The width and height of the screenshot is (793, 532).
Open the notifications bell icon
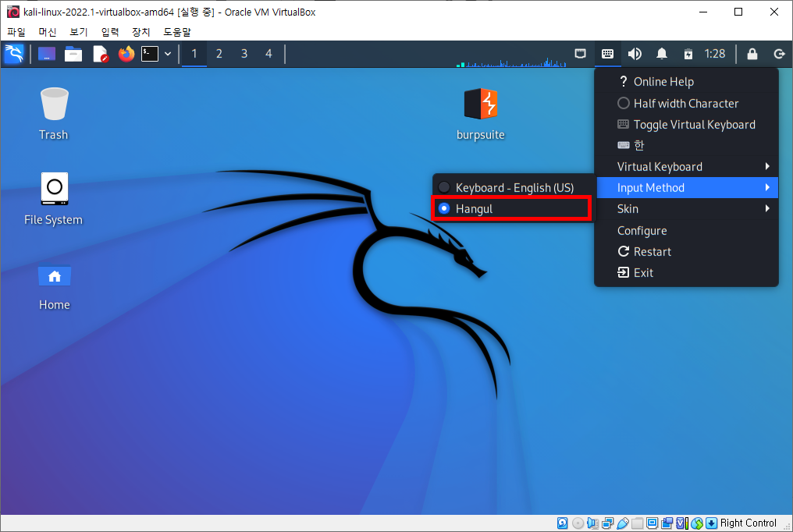click(x=662, y=54)
